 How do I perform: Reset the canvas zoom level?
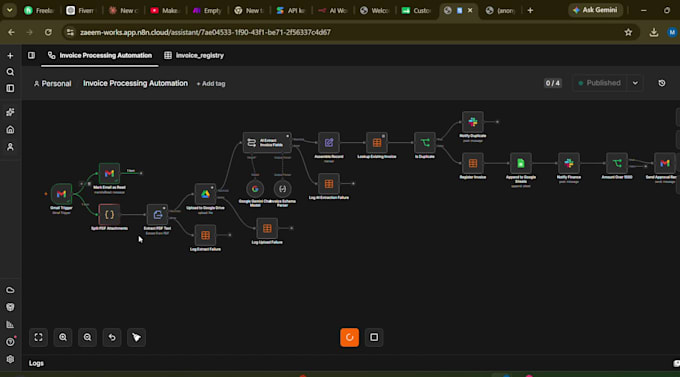[112, 337]
